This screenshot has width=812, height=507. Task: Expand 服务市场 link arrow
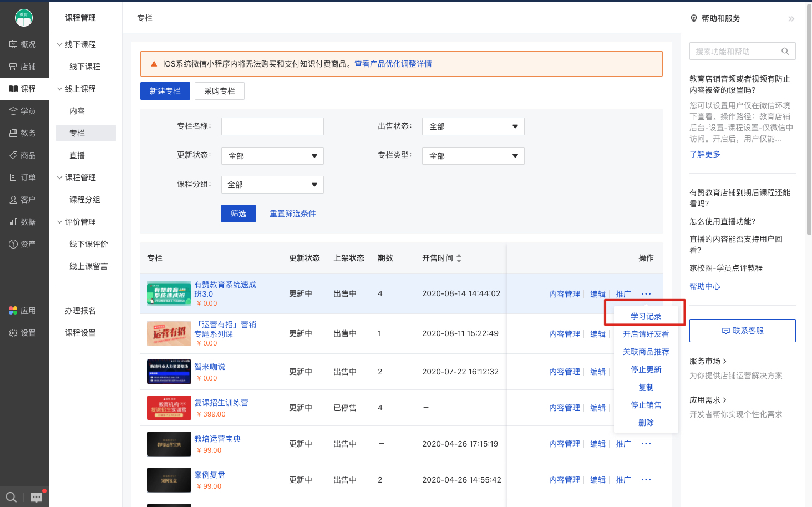point(724,361)
